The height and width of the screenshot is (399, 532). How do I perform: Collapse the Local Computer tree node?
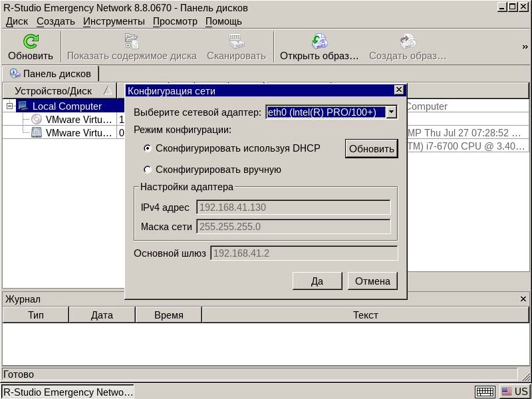point(9,106)
